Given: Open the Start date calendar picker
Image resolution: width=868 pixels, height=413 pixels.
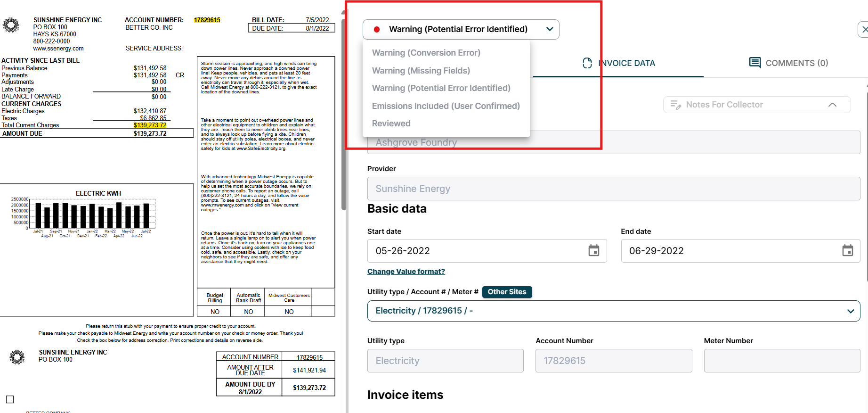Looking at the screenshot, I should click(x=593, y=251).
